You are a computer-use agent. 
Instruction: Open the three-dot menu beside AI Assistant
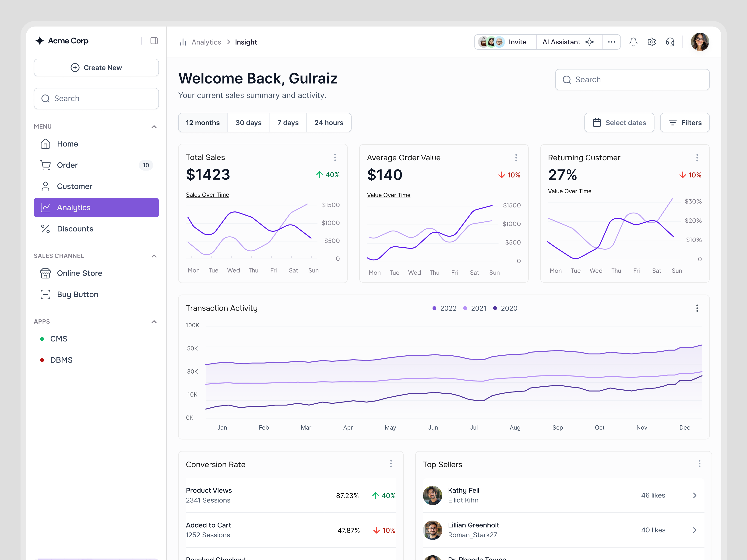point(611,42)
